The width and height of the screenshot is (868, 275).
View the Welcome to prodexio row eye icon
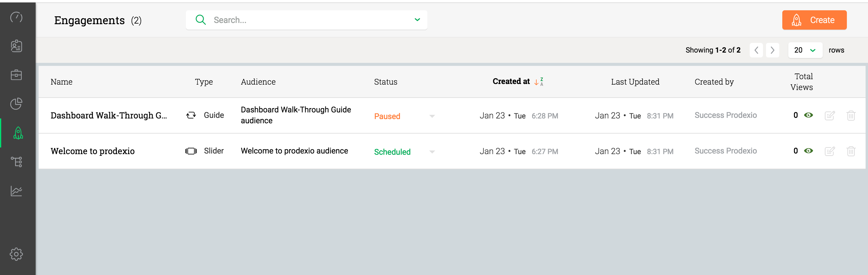click(808, 150)
